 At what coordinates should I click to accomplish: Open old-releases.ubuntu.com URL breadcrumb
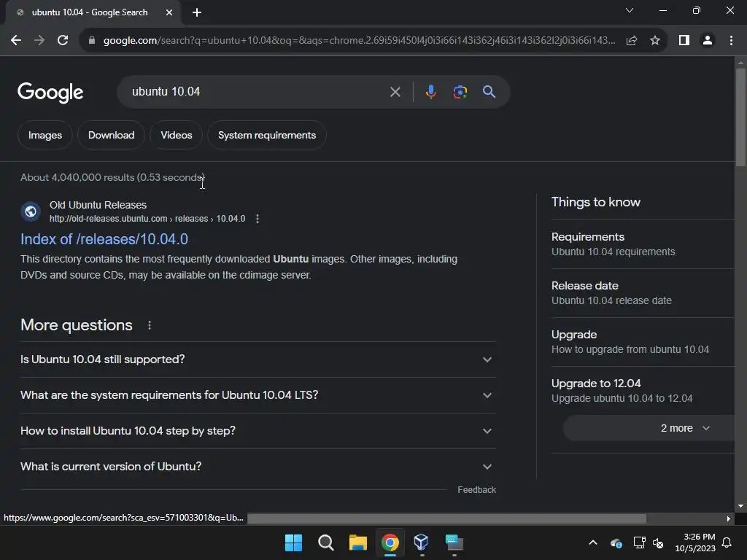(147, 219)
